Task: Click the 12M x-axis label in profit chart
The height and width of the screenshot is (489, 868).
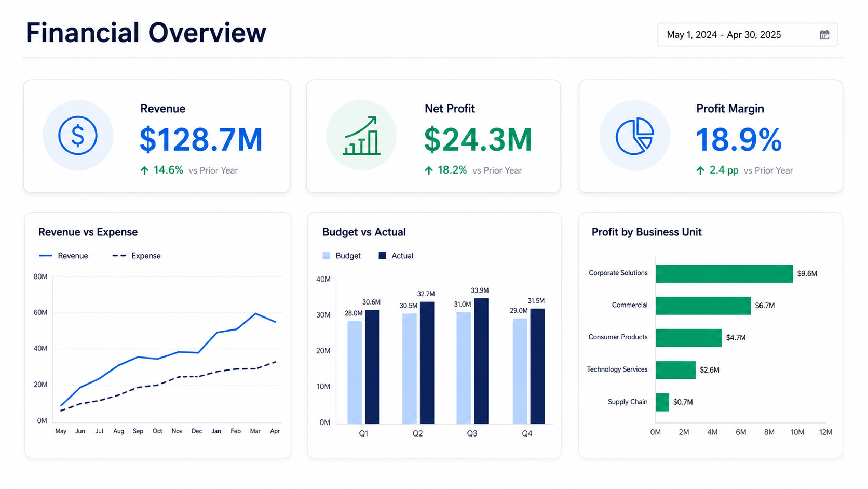Action: (825, 432)
